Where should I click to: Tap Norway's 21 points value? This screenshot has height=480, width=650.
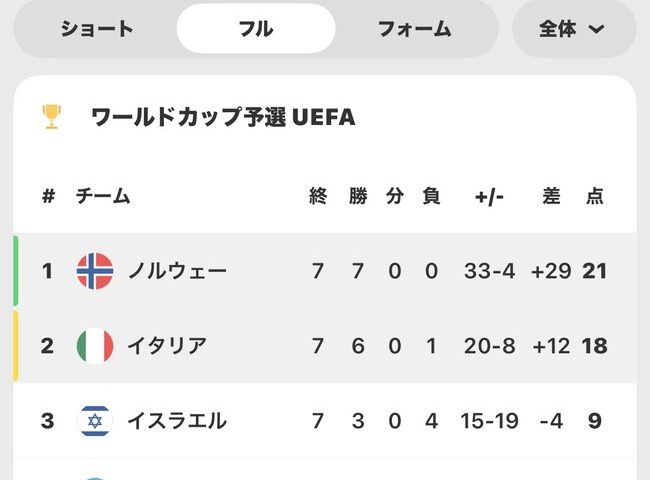[x=595, y=271]
